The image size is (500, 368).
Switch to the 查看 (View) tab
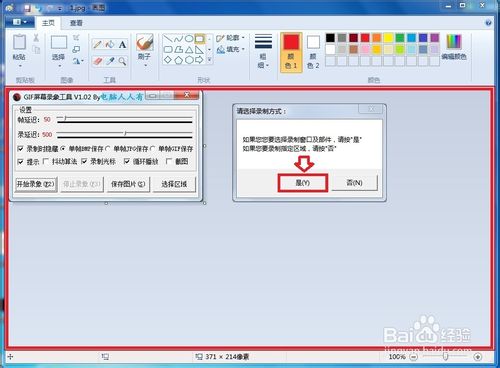76,23
